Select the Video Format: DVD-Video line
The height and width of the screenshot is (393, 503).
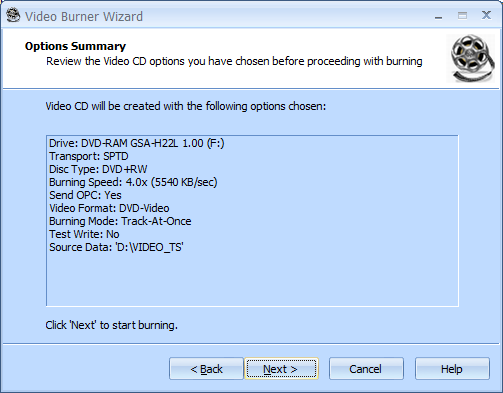click(x=109, y=208)
